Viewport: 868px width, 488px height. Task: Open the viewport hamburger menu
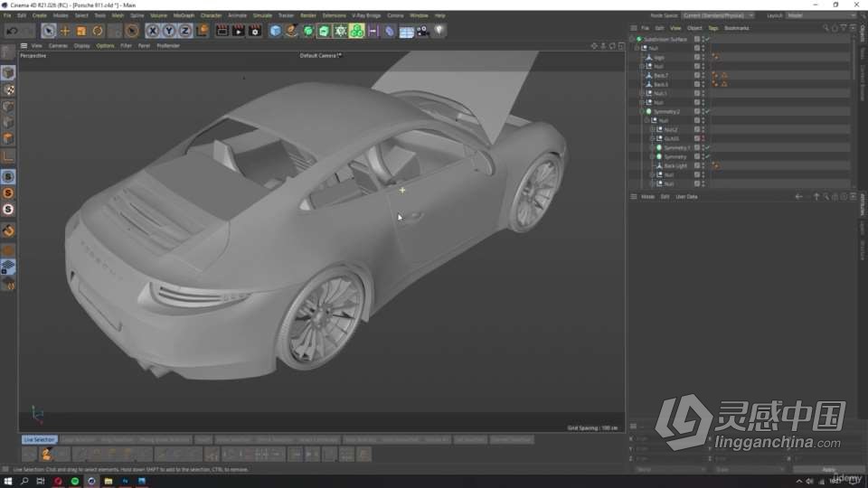(x=24, y=46)
